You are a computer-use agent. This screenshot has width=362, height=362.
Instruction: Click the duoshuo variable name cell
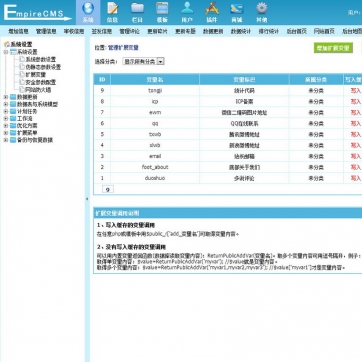coord(155,178)
